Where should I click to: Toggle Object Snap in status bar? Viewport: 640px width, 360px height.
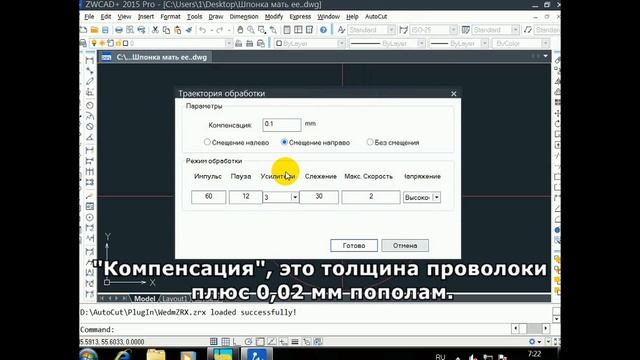coord(260,342)
